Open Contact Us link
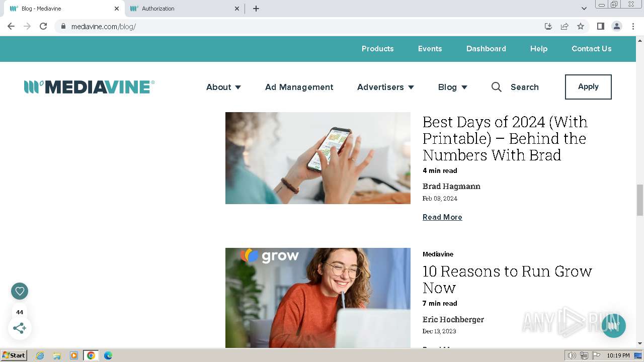 coord(591,49)
